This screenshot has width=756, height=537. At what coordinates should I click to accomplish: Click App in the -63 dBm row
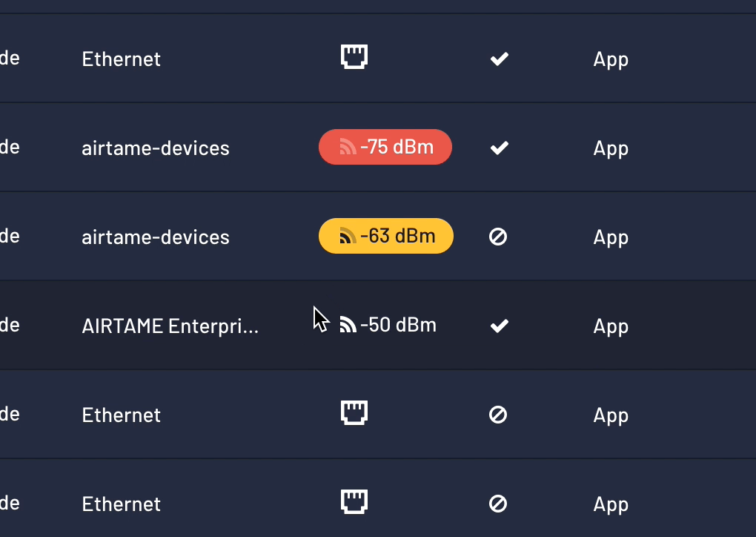(x=611, y=237)
